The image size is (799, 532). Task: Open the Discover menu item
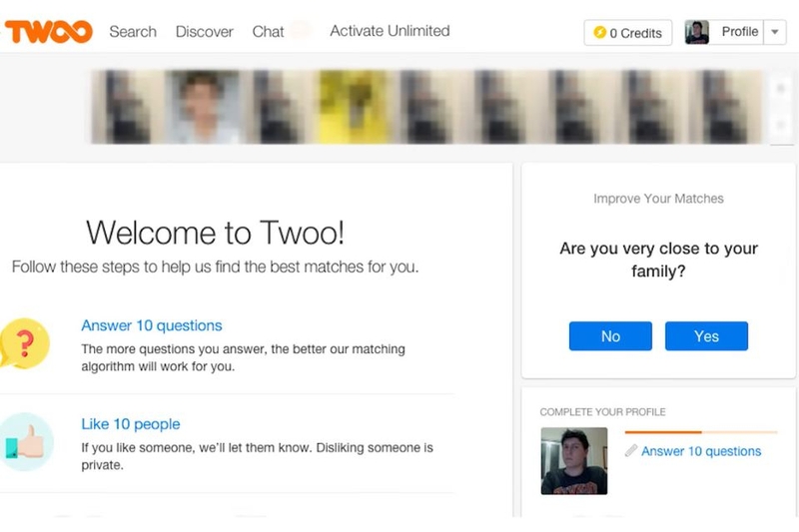point(205,32)
